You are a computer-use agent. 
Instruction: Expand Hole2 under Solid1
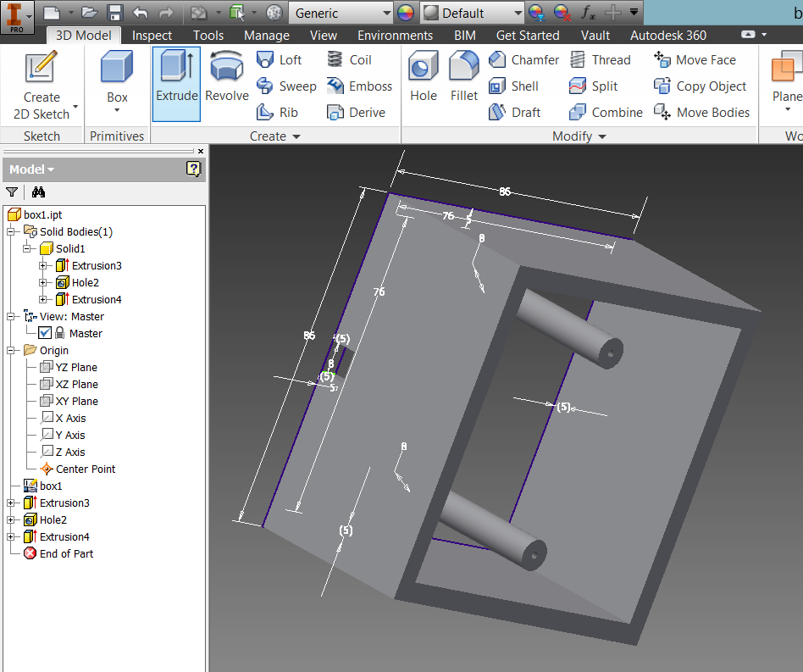43,282
